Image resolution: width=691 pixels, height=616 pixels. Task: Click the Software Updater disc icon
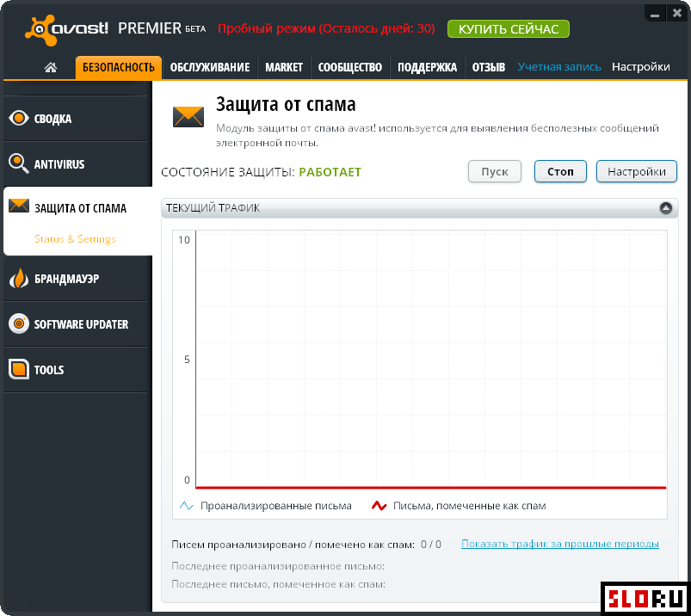[x=19, y=323]
